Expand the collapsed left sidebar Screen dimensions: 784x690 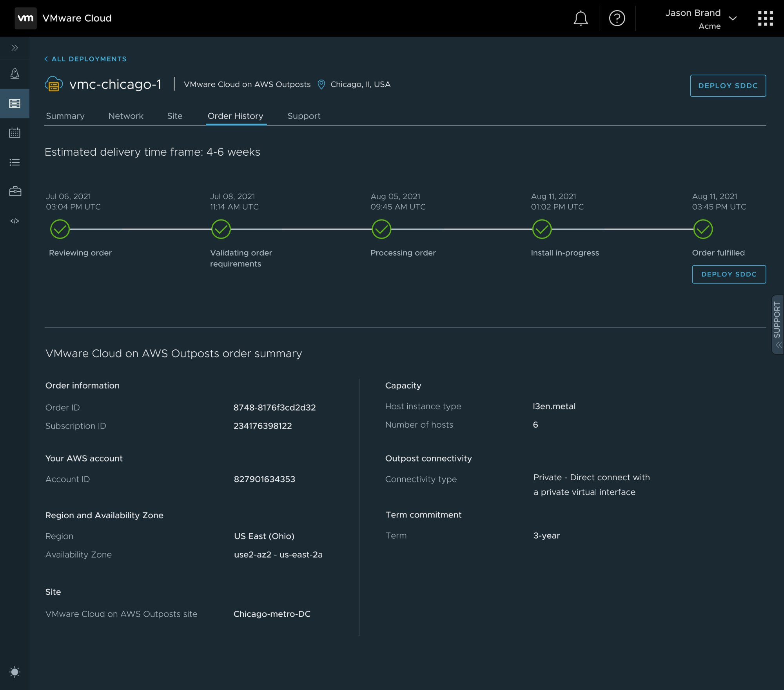(15, 48)
